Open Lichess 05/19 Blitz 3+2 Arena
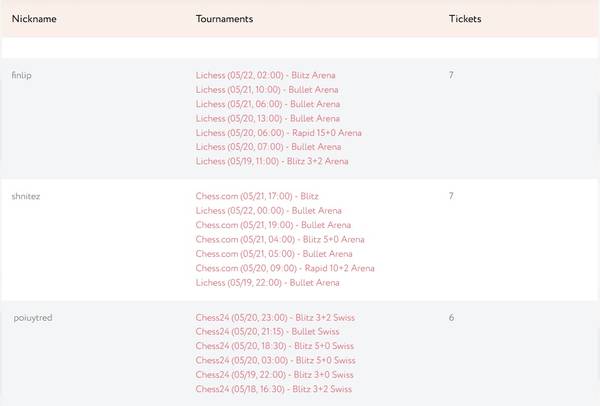Screen dimensions: 600x406 [x=272, y=161]
